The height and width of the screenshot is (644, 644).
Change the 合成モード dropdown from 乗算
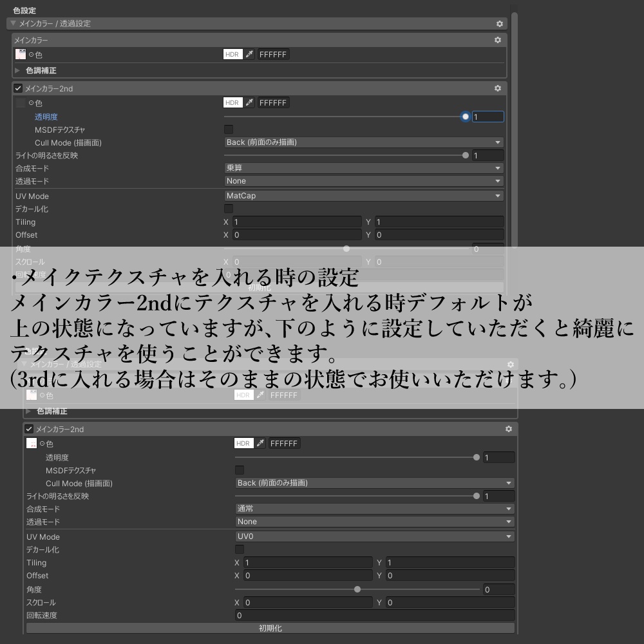coord(364,168)
